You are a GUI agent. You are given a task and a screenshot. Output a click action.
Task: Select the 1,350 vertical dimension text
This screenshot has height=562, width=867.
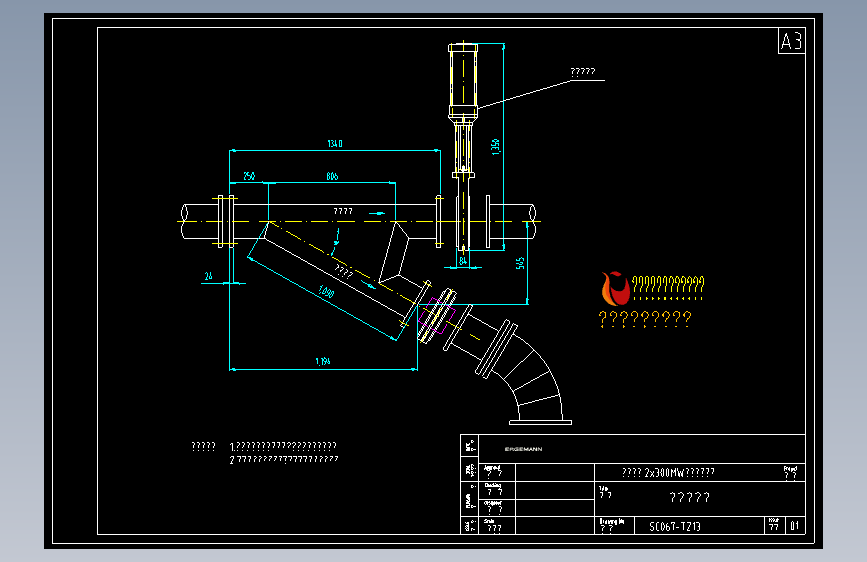click(x=495, y=147)
